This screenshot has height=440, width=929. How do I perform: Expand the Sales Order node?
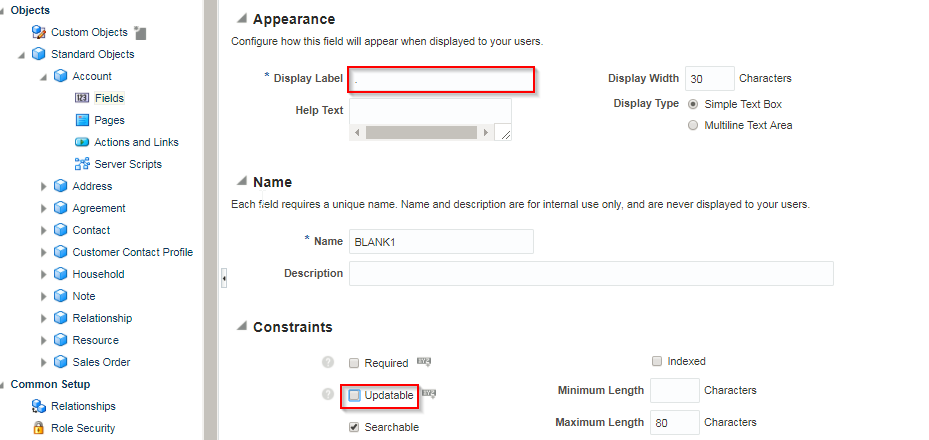coord(43,362)
